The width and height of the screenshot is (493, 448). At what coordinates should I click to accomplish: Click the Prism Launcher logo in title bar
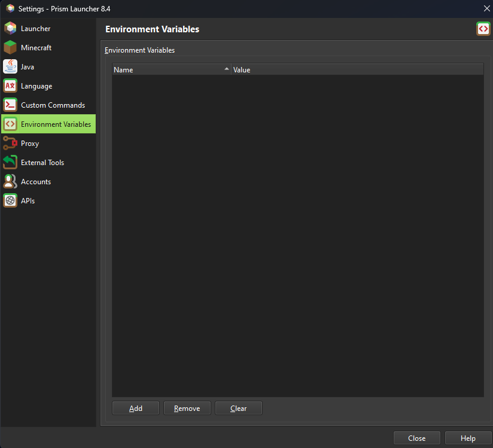click(x=10, y=8)
